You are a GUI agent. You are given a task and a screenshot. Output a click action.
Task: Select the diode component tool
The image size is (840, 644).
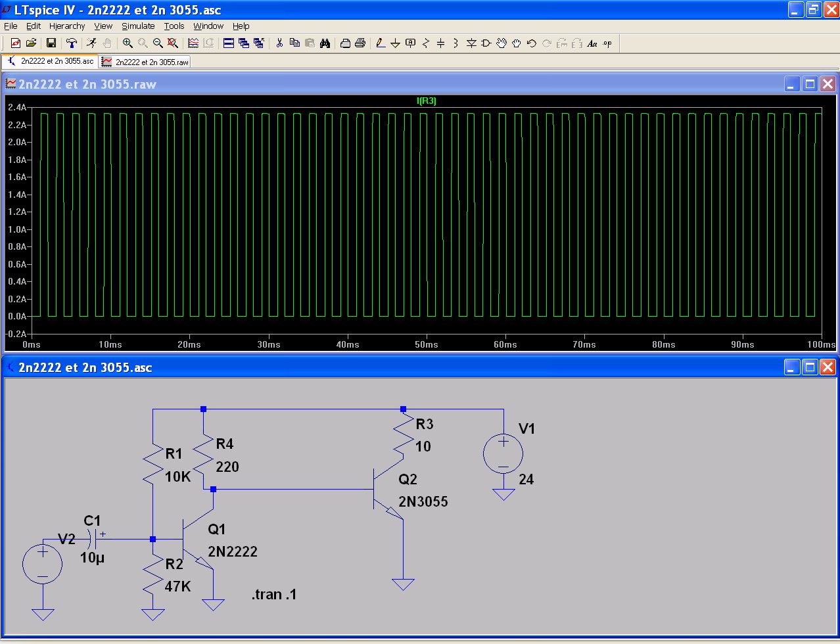coord(471,43)
